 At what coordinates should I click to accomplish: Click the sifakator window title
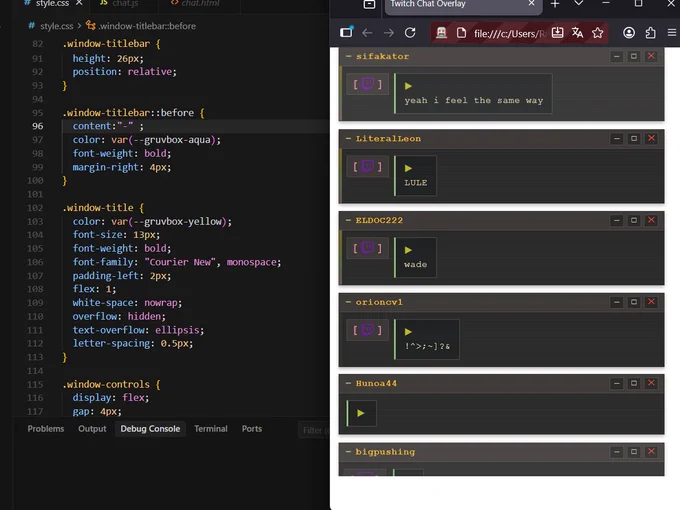382,56
